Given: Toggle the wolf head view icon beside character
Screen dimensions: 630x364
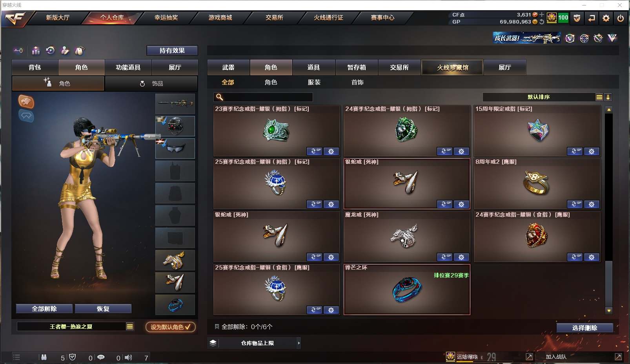Looking at the screenshot, I should coord(26,102).
